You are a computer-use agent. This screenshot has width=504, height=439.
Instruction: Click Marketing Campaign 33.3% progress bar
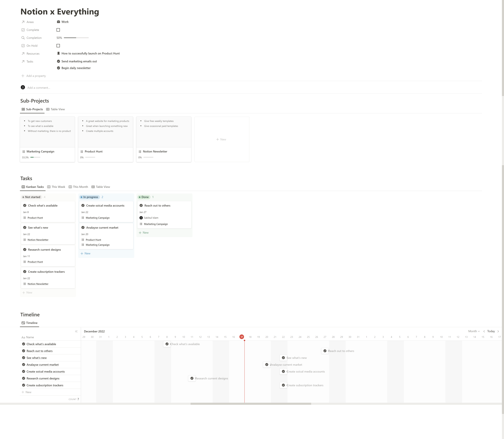(x=35, y=157)
